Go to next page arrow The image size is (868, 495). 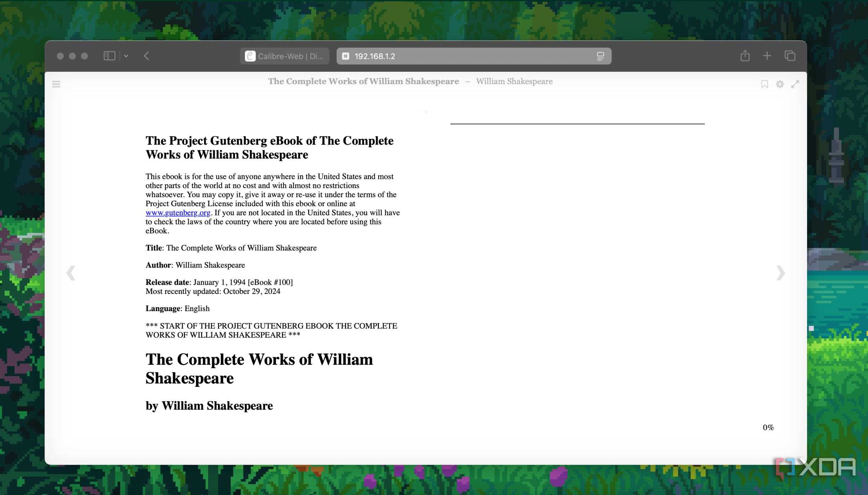click(x=781, y=273)
